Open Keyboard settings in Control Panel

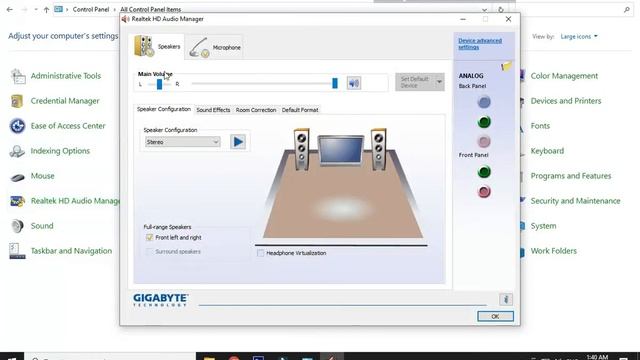tap(547, 151)
